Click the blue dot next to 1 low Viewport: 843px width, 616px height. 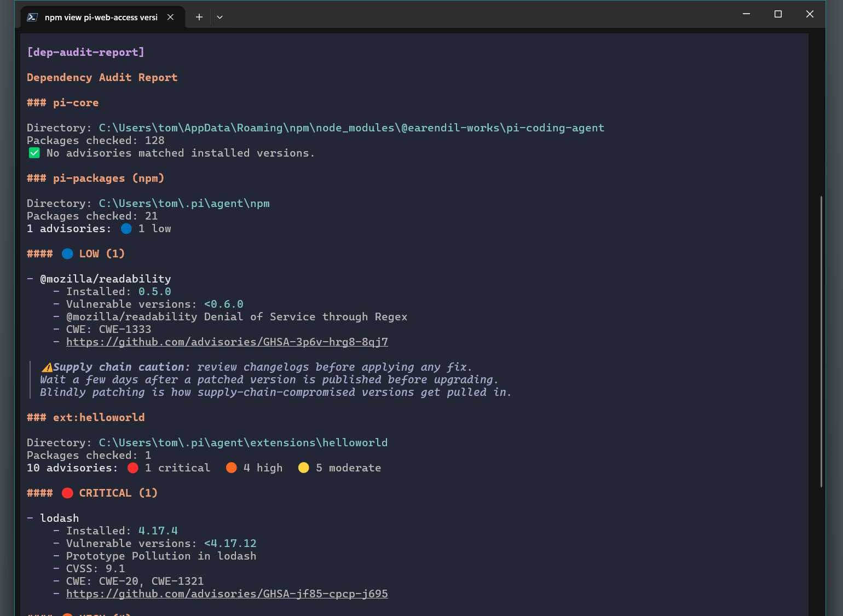[126, 228]
